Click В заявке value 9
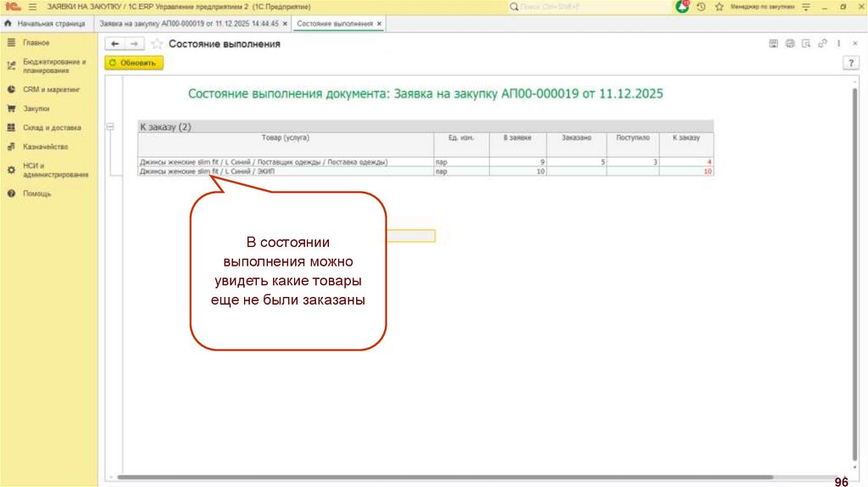The width and height of the screenshot is (868, 487). pos(518,162)
